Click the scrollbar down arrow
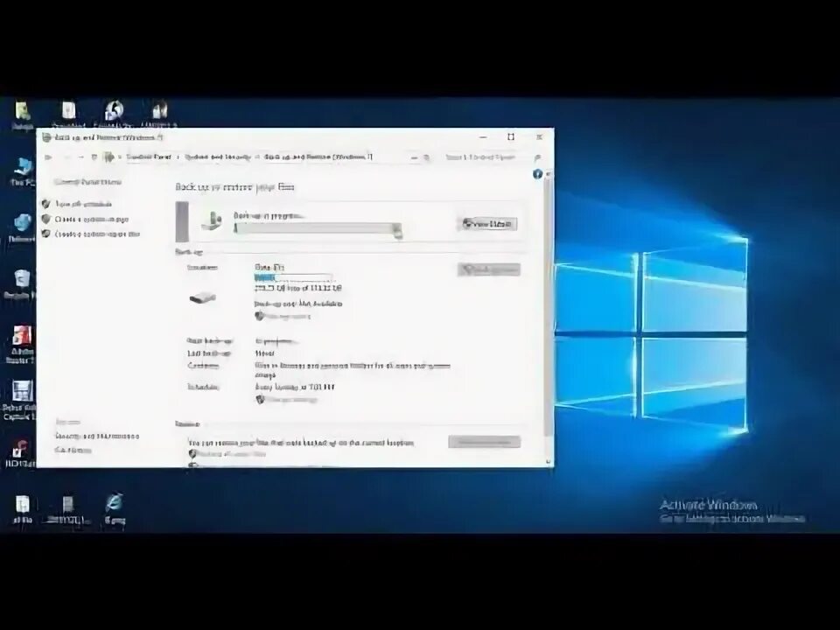 pyautogui.click(x=548, y=461)
